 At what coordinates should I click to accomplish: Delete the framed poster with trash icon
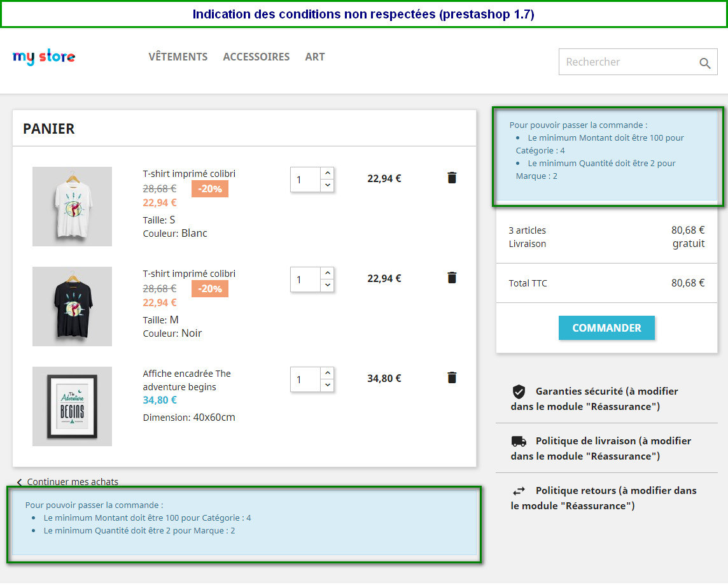[452, 377]
